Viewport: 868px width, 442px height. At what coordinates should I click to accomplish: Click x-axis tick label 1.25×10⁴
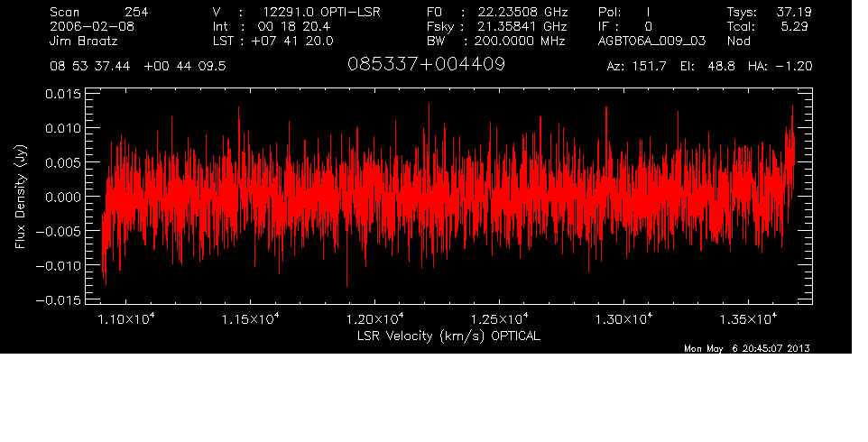click(499, 319)
